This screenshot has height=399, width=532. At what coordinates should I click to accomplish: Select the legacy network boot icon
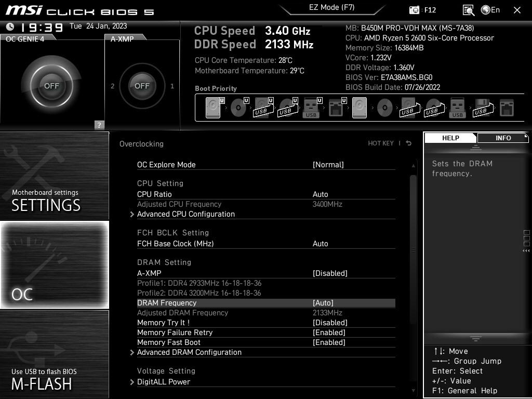[x=507, y=108]
